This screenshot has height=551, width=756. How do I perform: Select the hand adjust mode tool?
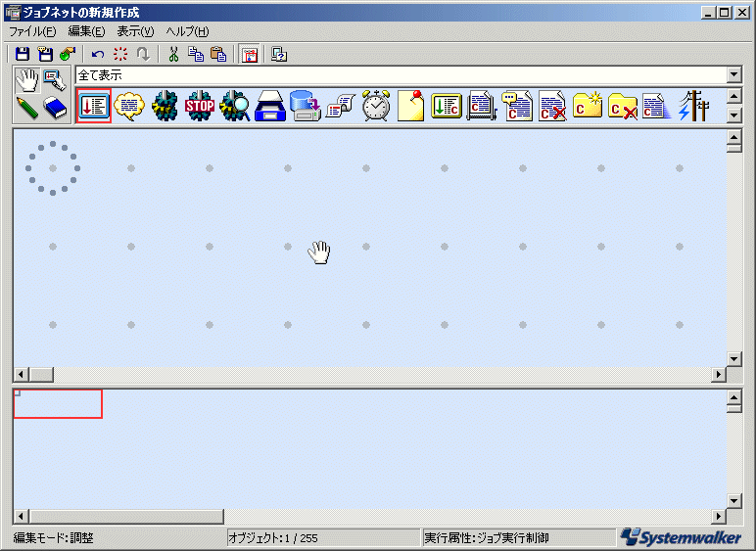(27, 80)
